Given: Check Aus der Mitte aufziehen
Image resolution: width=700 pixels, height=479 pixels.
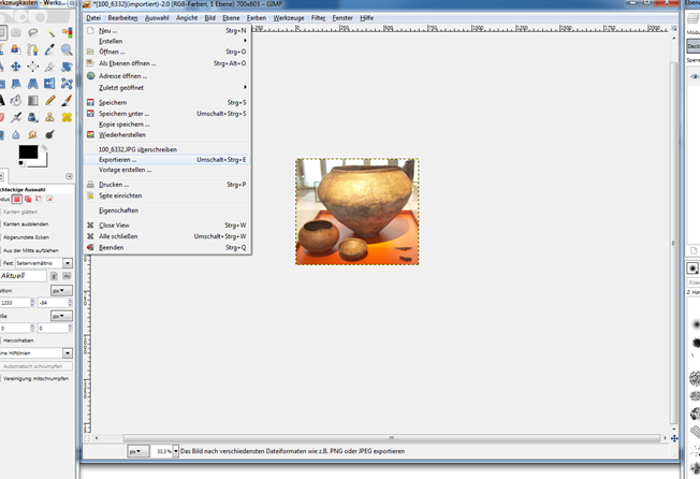Looking at the screenshot, I should tap(4, 249).
